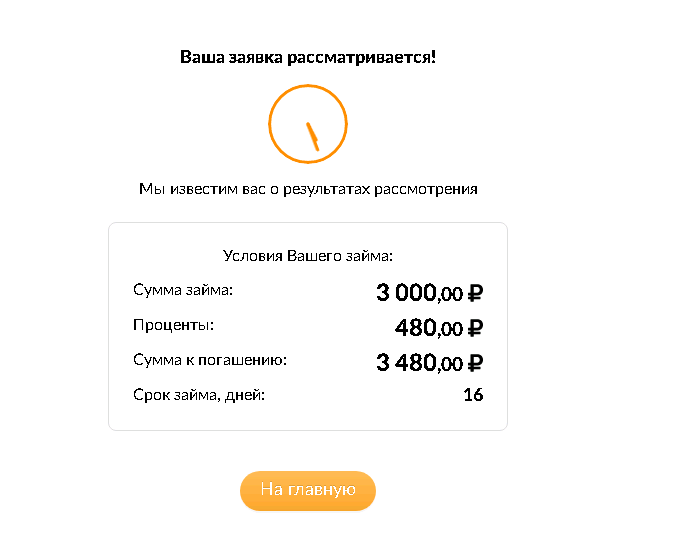693x559 pixels.
Task: Click the "3 000" loan amount number
Action: [406, 293]
